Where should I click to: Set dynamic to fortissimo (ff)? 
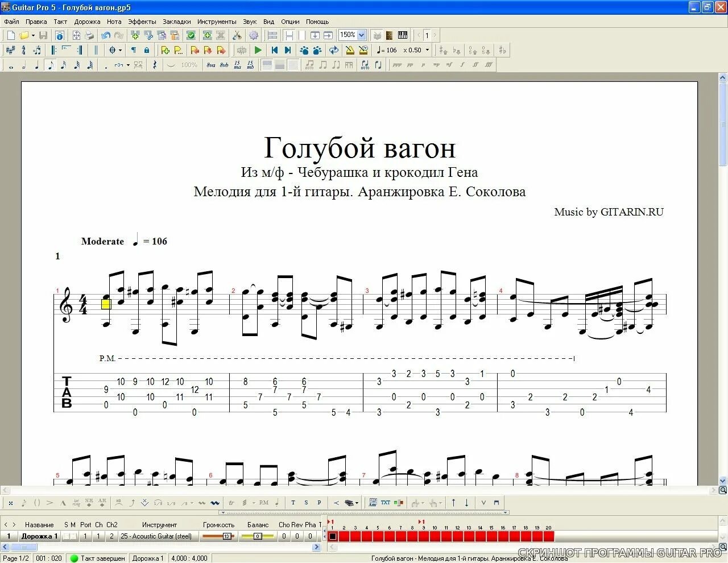(x=475, y=65)
